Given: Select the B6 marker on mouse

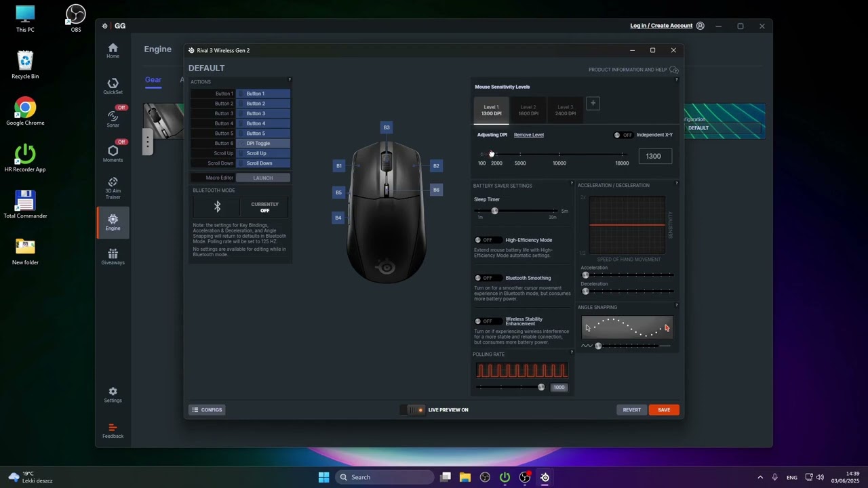Looking at the screenshot, I should click(436, 190).
